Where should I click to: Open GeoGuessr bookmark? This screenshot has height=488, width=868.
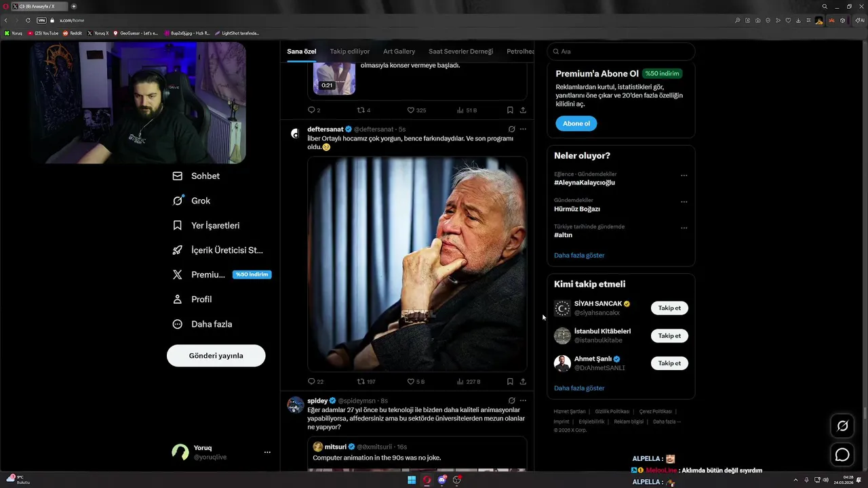136,33
